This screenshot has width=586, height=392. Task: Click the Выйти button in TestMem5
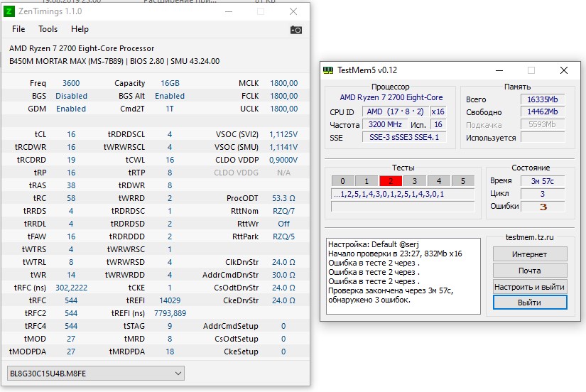point(530,303)
